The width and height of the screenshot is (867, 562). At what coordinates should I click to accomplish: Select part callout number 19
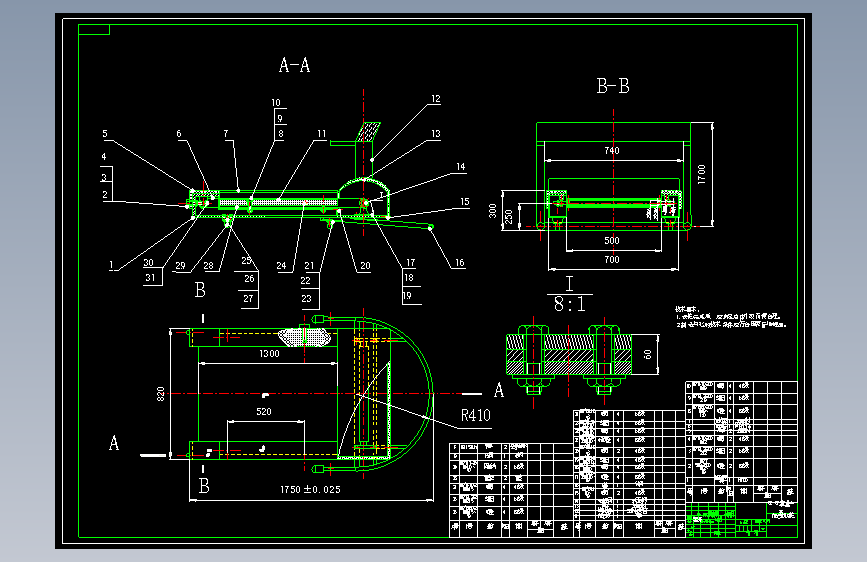pyautogui.click(x=407, y=295)
